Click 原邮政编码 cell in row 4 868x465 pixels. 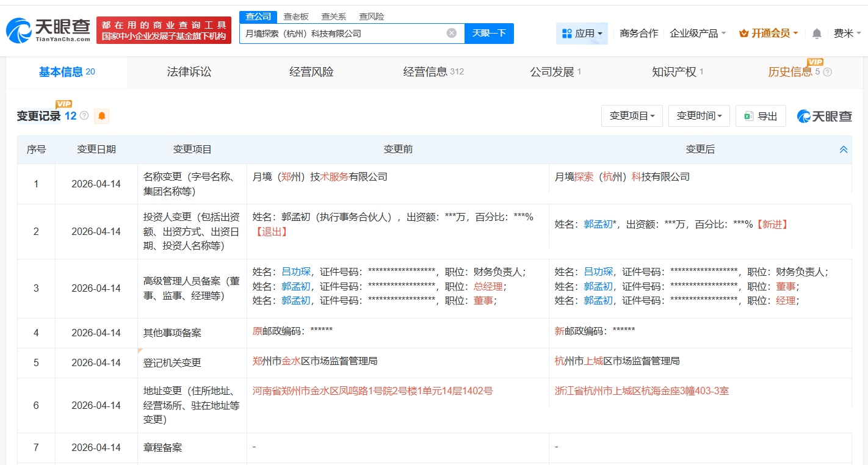tap(292, 331)
